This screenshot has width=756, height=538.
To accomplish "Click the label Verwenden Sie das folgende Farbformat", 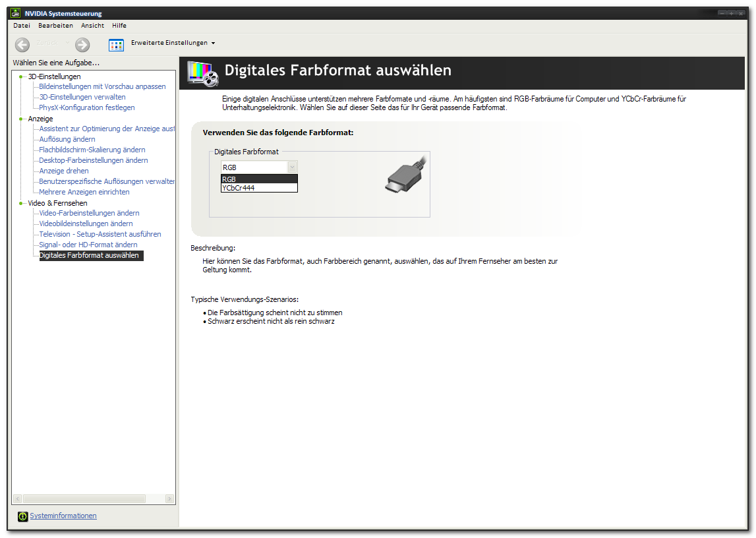I will [x=278, y=133].
